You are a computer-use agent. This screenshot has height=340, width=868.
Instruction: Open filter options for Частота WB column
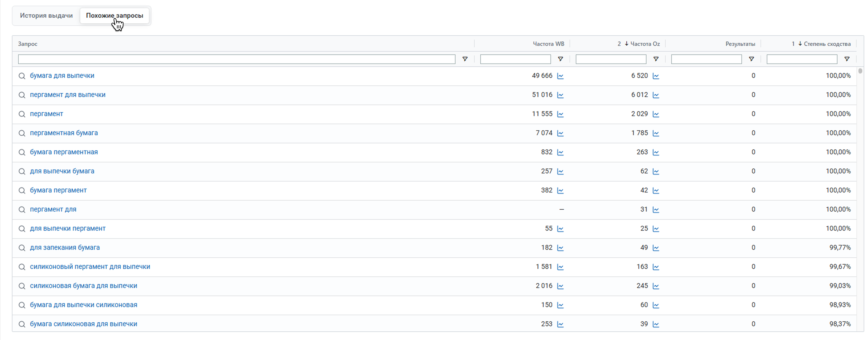(560, 59)
